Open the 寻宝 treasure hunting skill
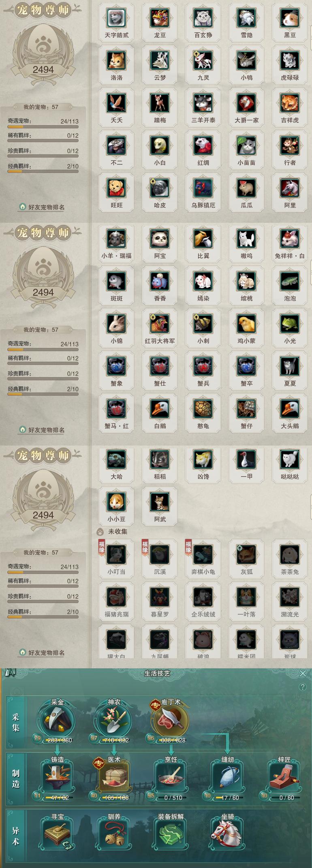The width and height of the screenshot is (312, 868). point(57,834)
